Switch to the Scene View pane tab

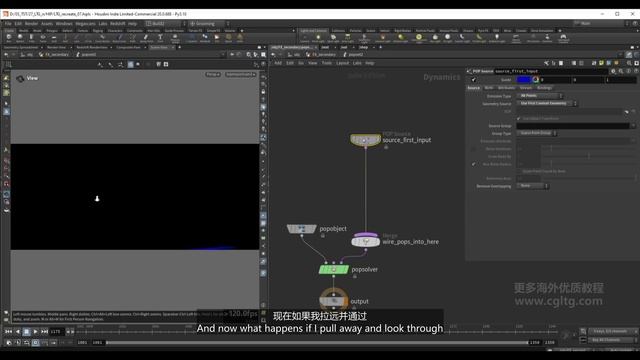[159, 47]
